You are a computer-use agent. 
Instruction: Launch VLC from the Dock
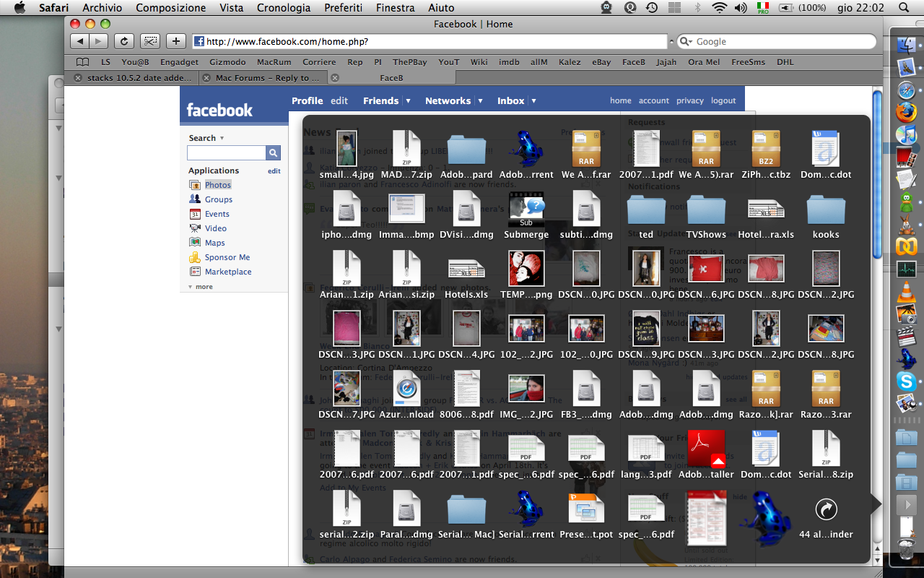[x=906, y=292]
